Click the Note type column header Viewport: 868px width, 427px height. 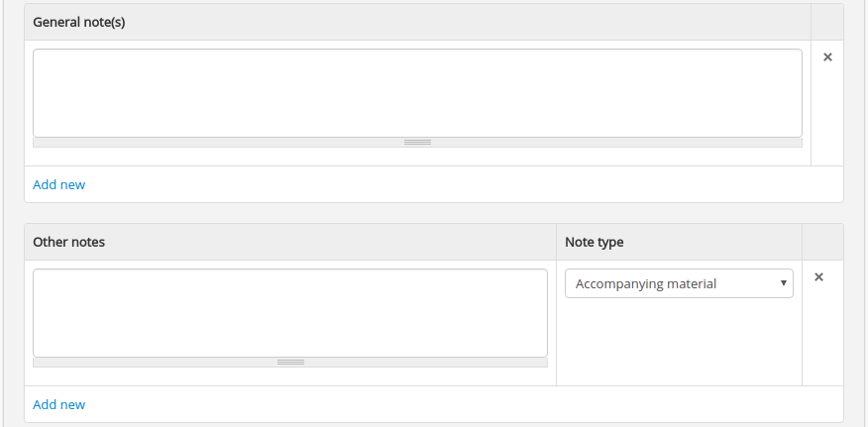pyautogui.click(x=595, y=242)
